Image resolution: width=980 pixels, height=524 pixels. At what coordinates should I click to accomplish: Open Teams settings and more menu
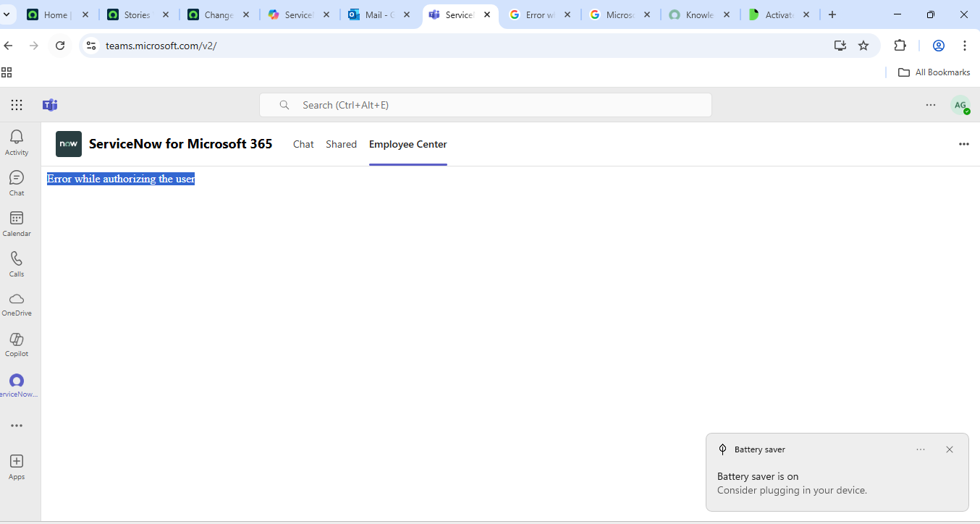[x=931, y=105]
